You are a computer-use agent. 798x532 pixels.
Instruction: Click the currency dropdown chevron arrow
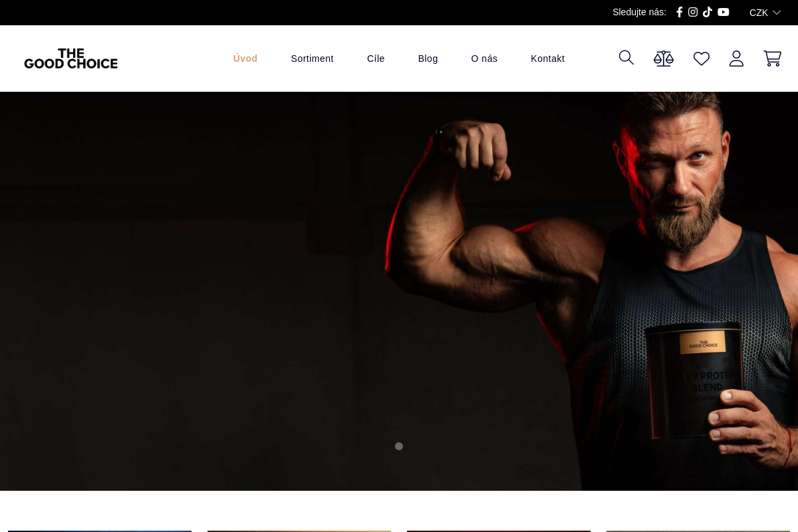777,13
